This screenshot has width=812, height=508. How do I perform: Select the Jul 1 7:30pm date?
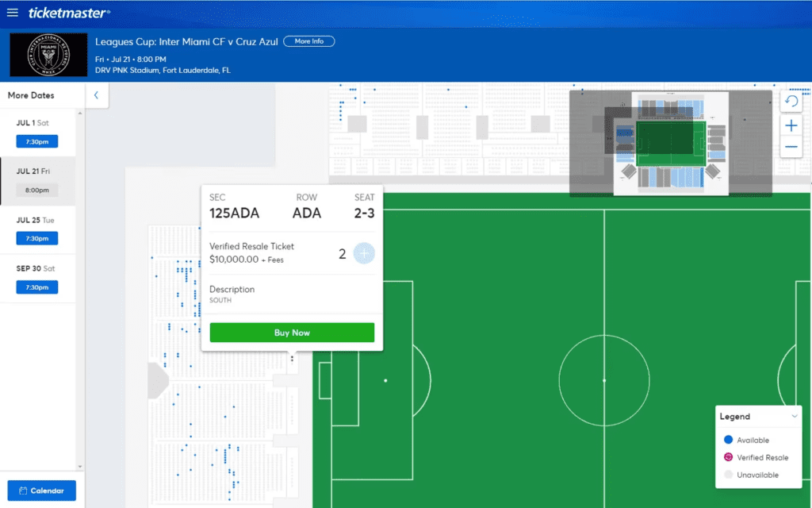(36, 141)
